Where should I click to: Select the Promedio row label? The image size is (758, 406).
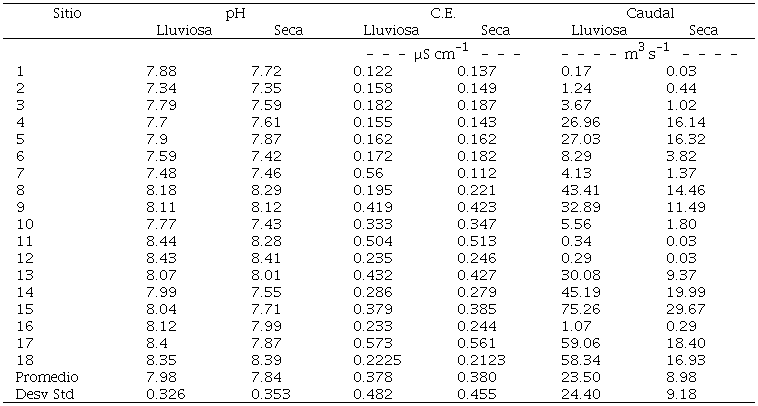pyautogui.click(x=48, y=376)
